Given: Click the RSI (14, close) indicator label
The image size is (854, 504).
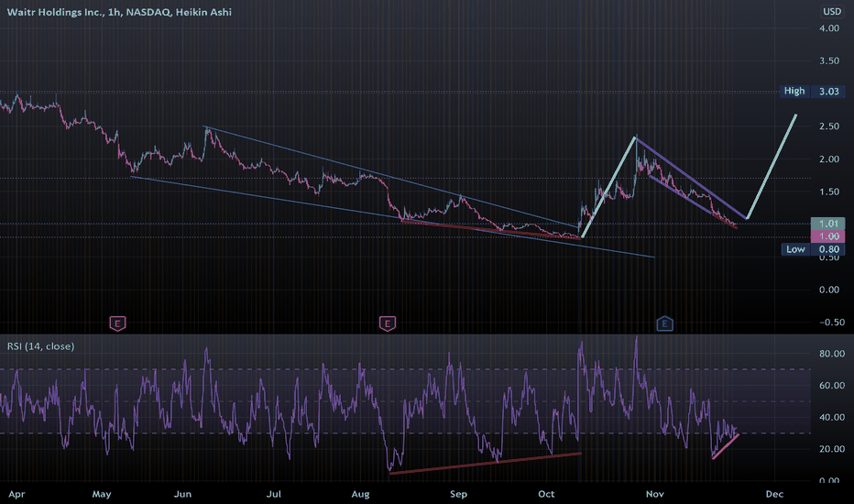Looking at the screenshot, I should (41, 346).
